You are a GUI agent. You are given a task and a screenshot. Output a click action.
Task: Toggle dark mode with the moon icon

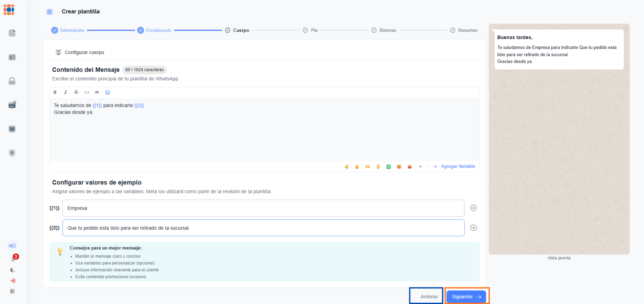pyautogui.click(x=12, y=270)
